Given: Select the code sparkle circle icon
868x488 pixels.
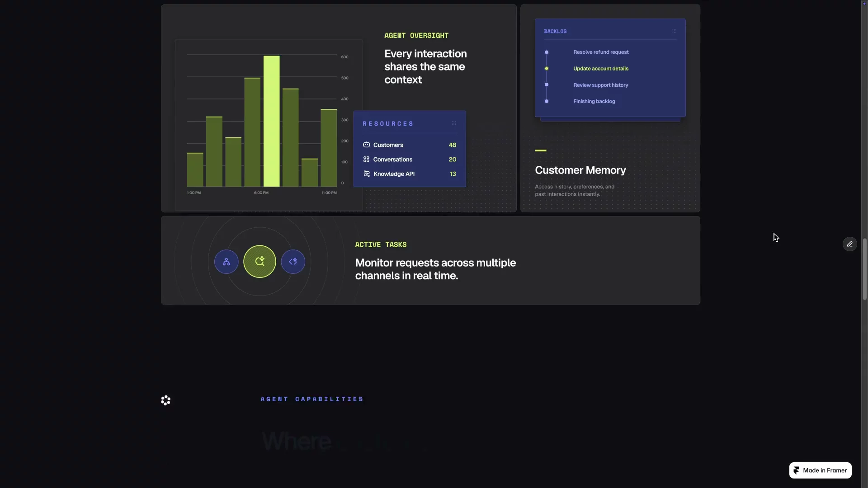Looking at the screenshot, I should [293, 262].
